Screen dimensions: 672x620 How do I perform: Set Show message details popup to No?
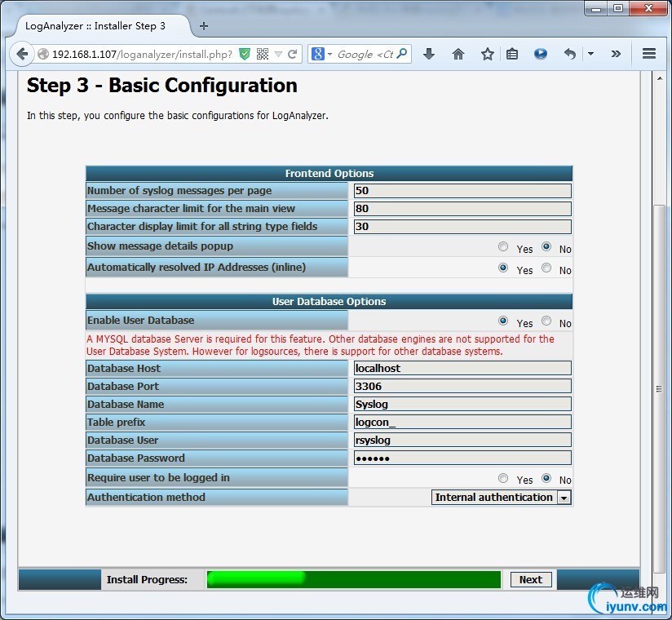[x=546, y=246]
